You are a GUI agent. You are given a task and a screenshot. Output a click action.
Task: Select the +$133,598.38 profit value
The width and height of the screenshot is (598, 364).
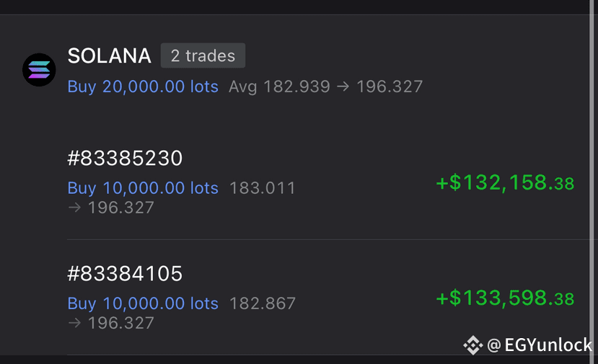[505, 298]
